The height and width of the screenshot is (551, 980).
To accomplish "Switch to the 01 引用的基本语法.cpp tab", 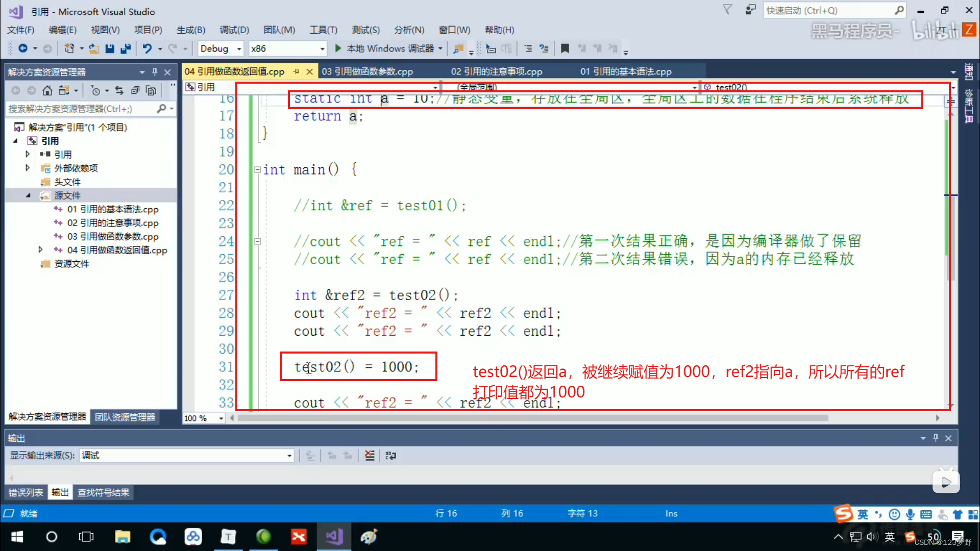I will (626, 71).
